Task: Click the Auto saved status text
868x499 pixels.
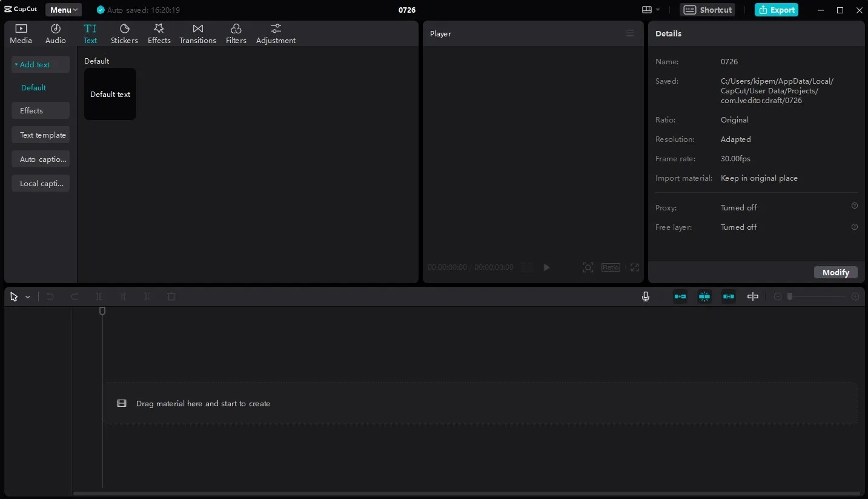Action: 143,10
